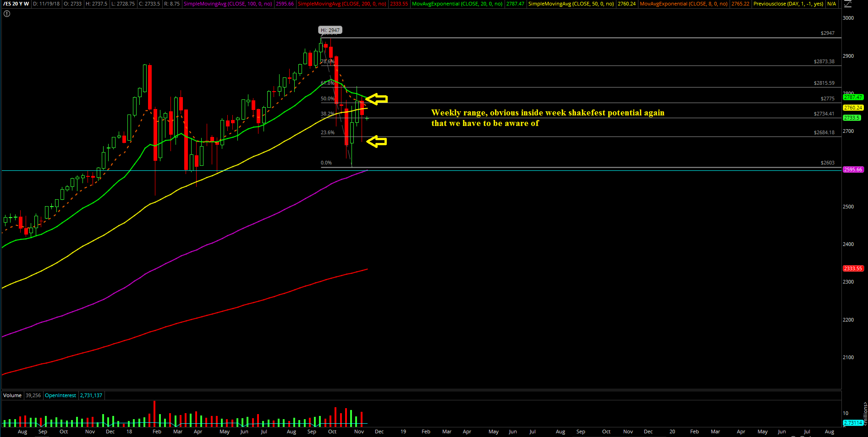
Task: Click the 23.6% retracement label
Action: coord(327,132)
